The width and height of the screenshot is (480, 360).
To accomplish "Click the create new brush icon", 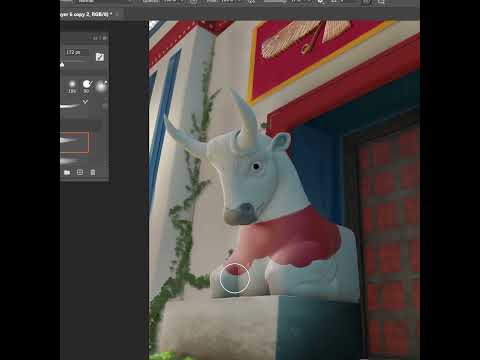I will (80, 172).
